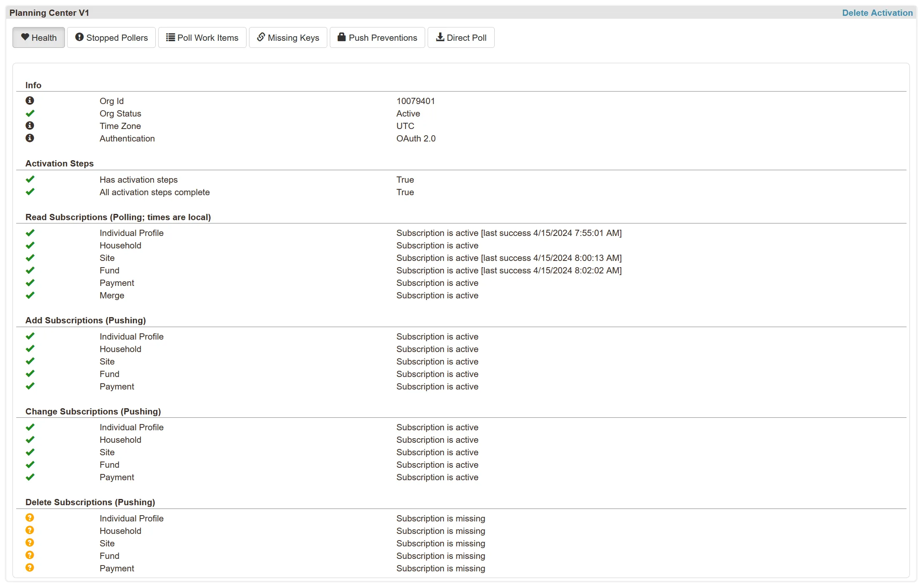924x588 pixels.
Task: Click the orange question icon beside Household delete subscription
Action: (x=30, y=530)
